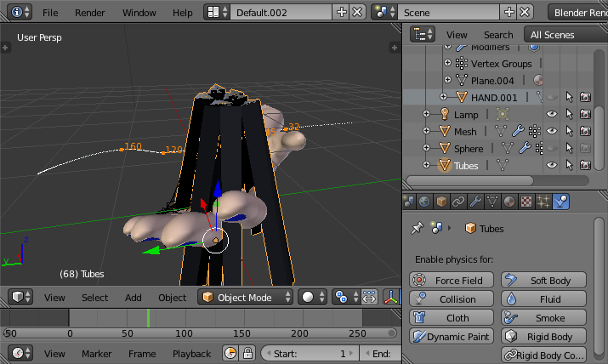Open the Blender Render engine dropdown
This screenshot has width=608, height=364.
click(x=577, y=13)
